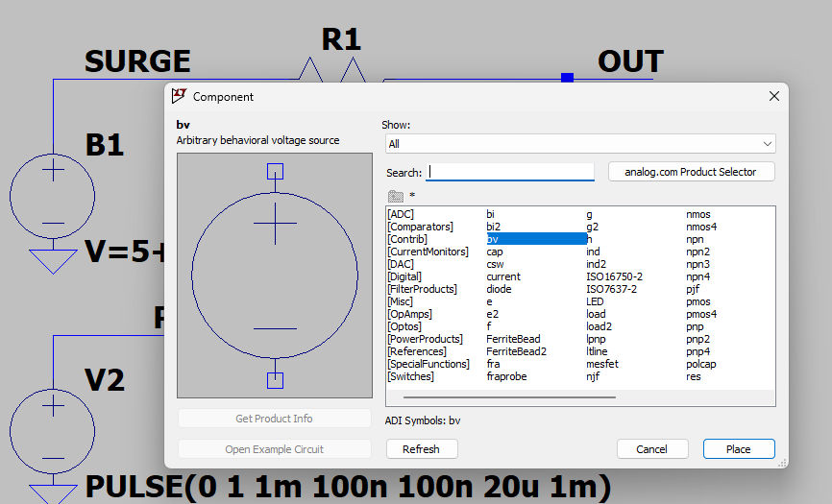
Task: Focus the Search input field
Action: click(511, 173)
